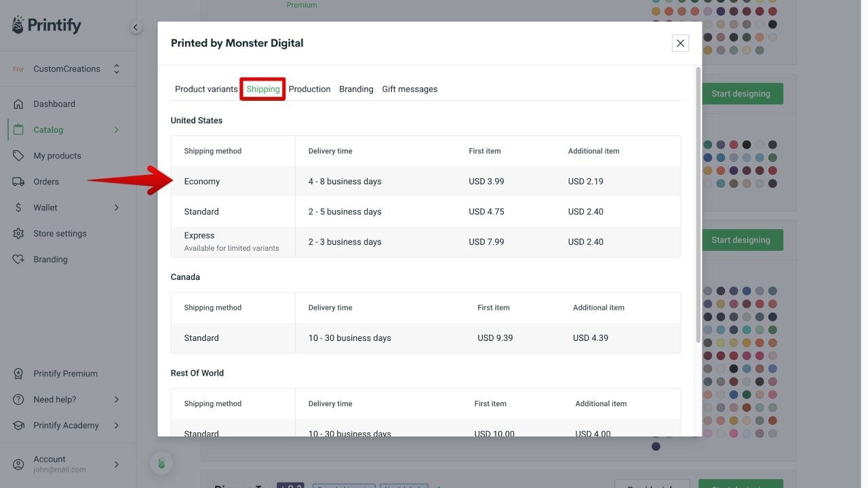Click the Store settings gear icon
The height and width of the screenshot is (488, 868).
click(18, 233)
